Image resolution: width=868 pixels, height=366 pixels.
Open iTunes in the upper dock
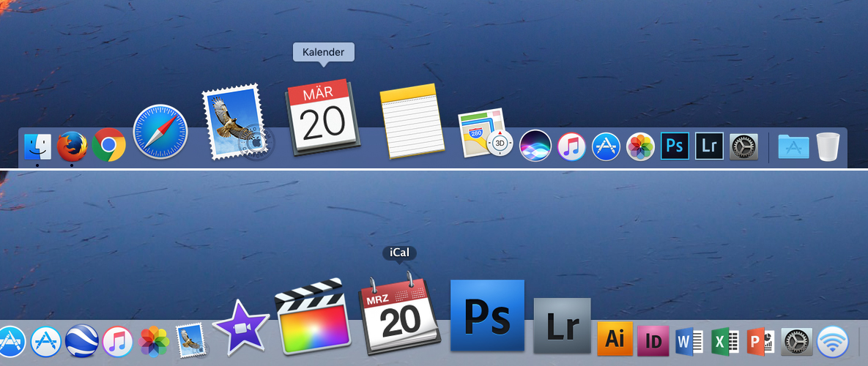tap(571, 146)
